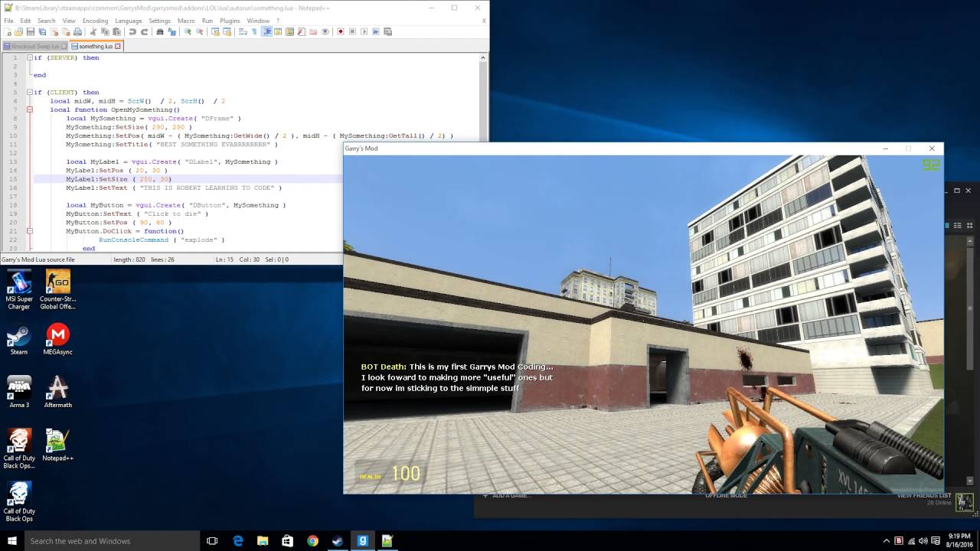Screen dimensions: 980x551
Task: Click the Windows Start button
Action: point(11,540)
